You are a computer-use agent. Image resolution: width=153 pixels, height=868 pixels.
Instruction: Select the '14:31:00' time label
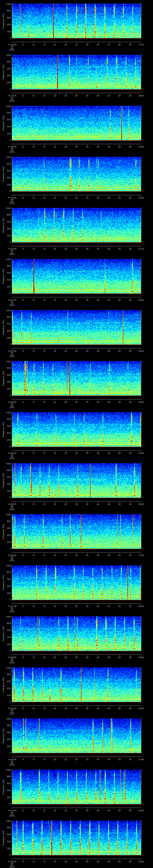pos(12,810)
